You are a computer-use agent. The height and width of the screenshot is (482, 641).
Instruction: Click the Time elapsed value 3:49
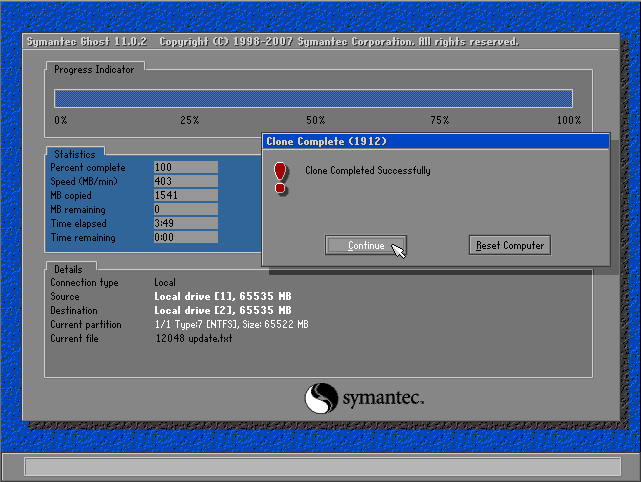(x=186, y=223)
